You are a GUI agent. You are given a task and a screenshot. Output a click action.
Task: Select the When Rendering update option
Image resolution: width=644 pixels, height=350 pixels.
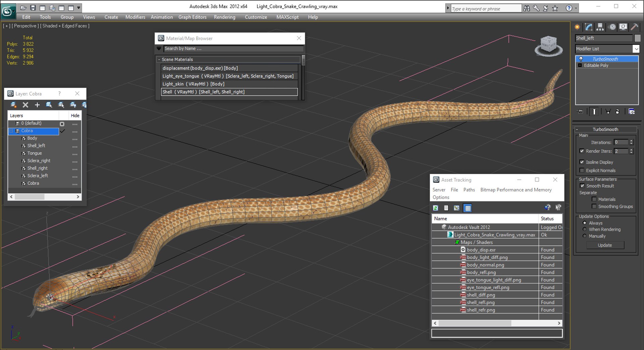pyautogui.click(x=585, y=229)
